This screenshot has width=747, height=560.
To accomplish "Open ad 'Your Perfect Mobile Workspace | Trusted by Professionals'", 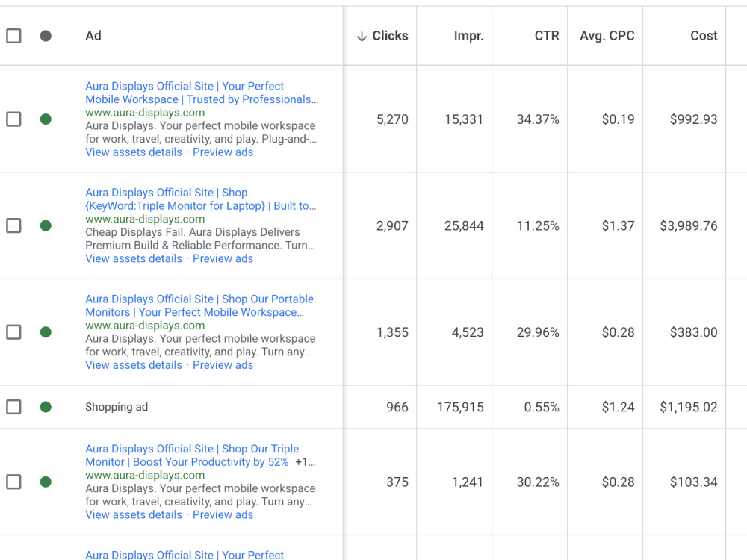I will (x=202, y=93).
